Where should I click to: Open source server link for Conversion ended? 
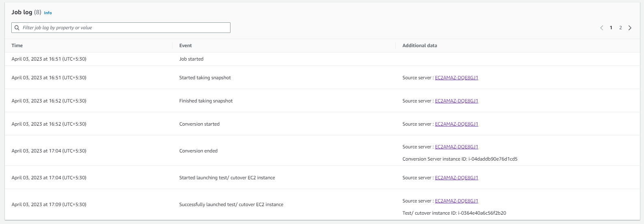[456, 147]
